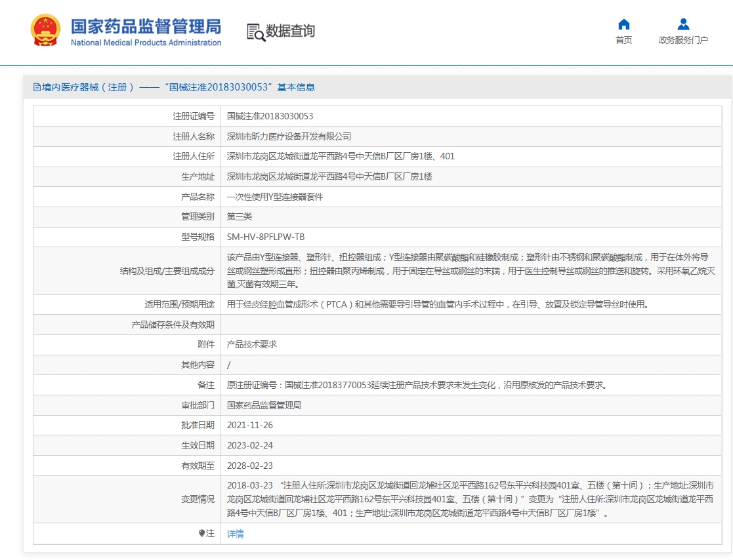Select the slash value in 其他内容
This screenshot has height=560, width=733.
coord(228,365)
